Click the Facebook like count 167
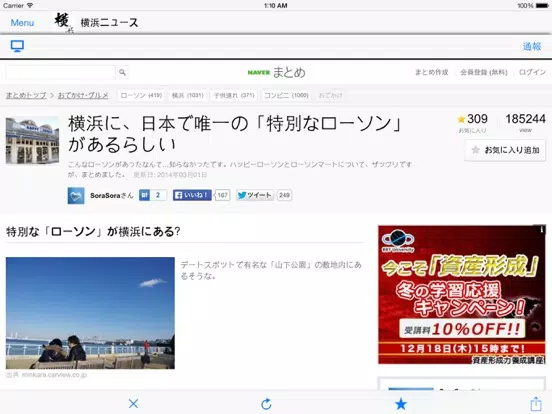Screen dimensions: 552x414 (x=222, y=195)
